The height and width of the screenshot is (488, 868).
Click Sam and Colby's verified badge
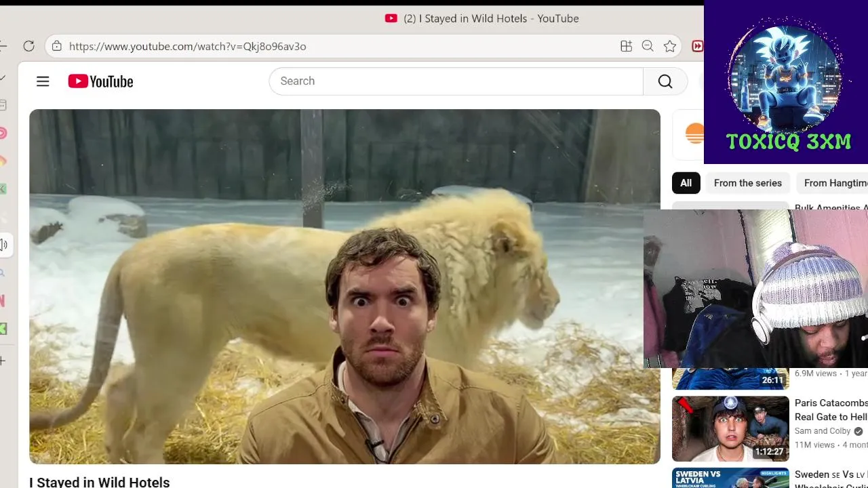[x=859, y=431]
